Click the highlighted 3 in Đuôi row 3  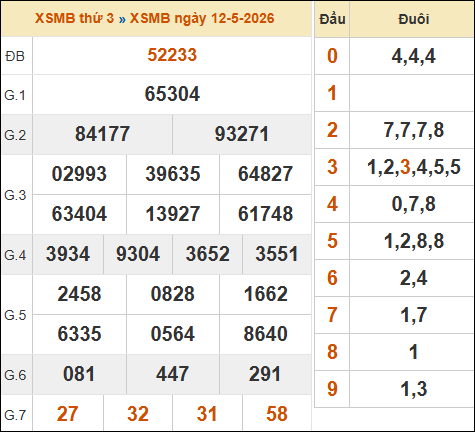(405, 167)
